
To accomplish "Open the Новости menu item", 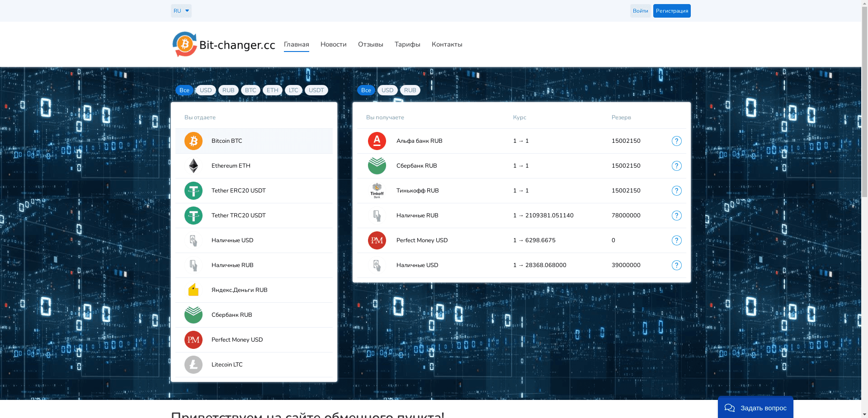I will click(333, 44).
